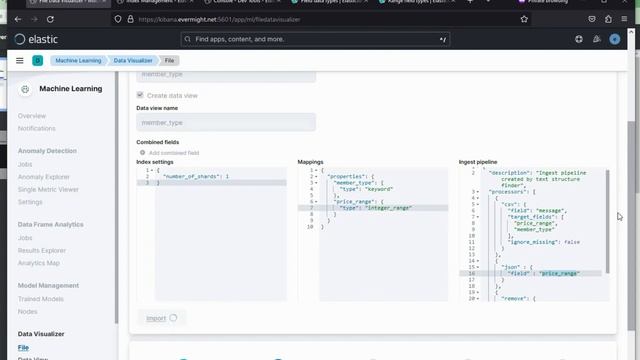The height and width of the screenshot is (360, 640).
Task: Collapse the price_range block in Mappings
Action: pyautogui.click(x=316, y=202)
